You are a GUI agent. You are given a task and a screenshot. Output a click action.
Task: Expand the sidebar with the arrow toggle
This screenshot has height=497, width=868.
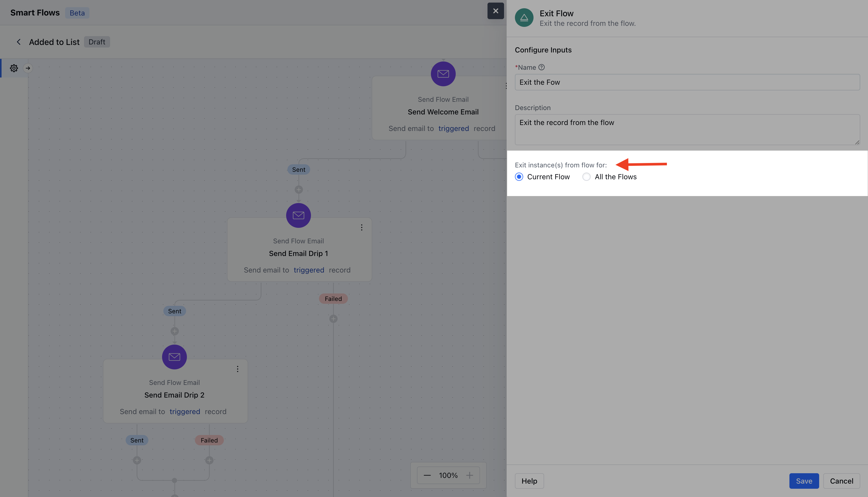(28, 68)
